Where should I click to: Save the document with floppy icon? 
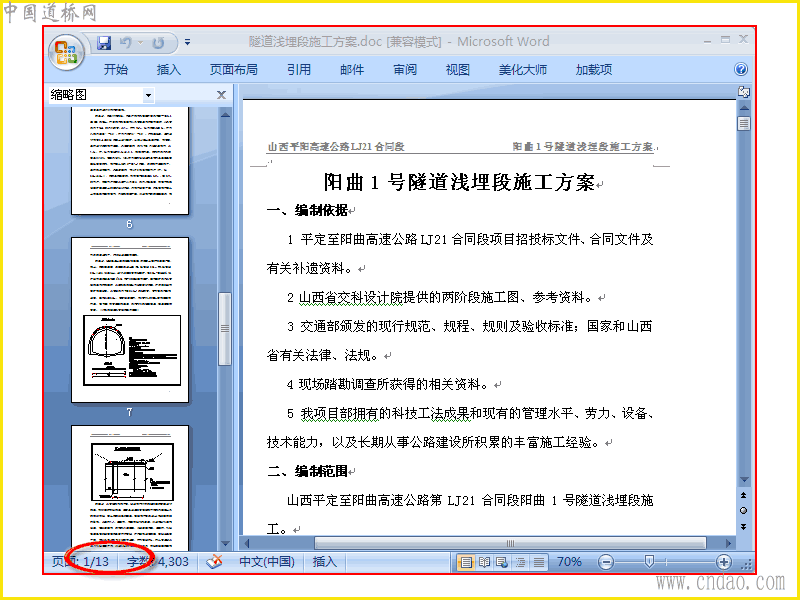point(104,43)
